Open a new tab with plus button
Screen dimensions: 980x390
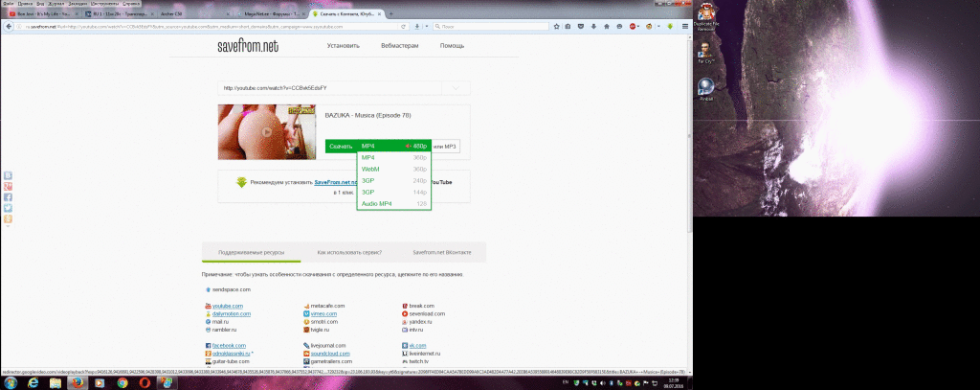(391, 13)
